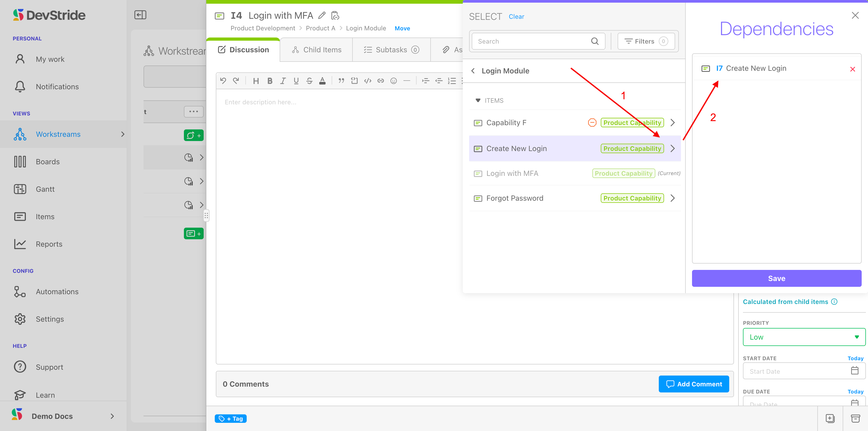The height and width of the screenshot is (431, 868).
Task: Insert emoji from editor toolbar
Action: 393,81
